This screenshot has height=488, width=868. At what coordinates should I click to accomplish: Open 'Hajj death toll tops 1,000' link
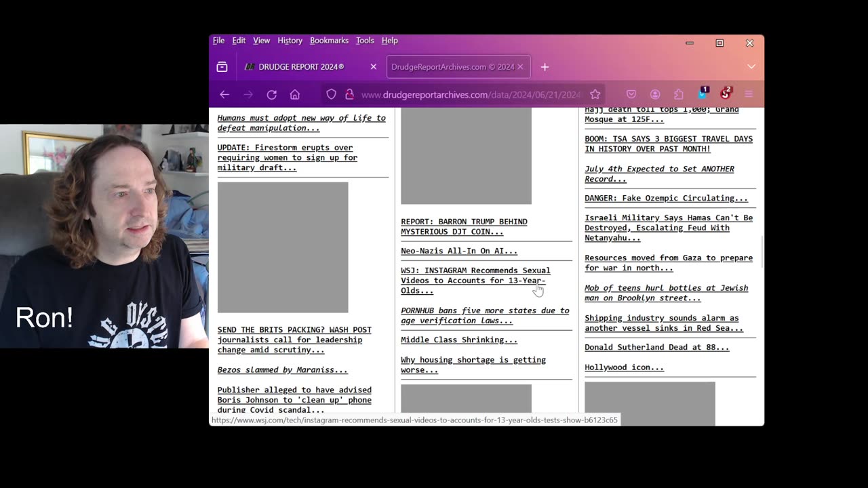tap(661, 114)
